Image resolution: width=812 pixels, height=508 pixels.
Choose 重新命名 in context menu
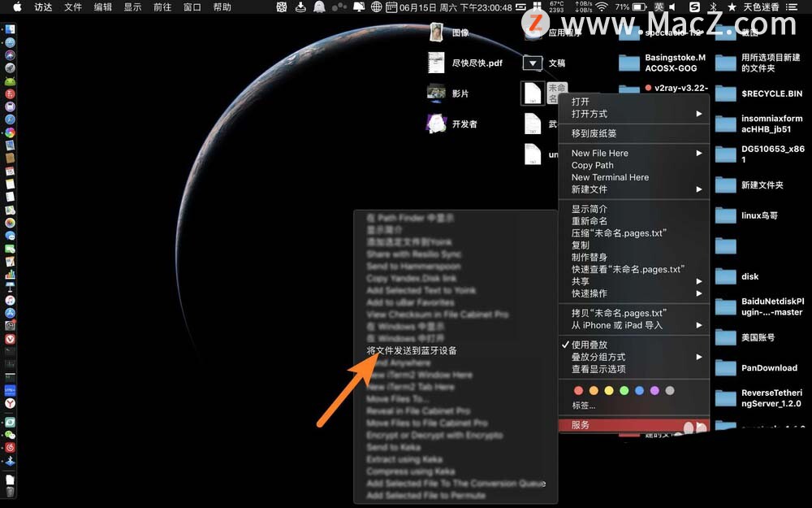click(x=634, y=221)
